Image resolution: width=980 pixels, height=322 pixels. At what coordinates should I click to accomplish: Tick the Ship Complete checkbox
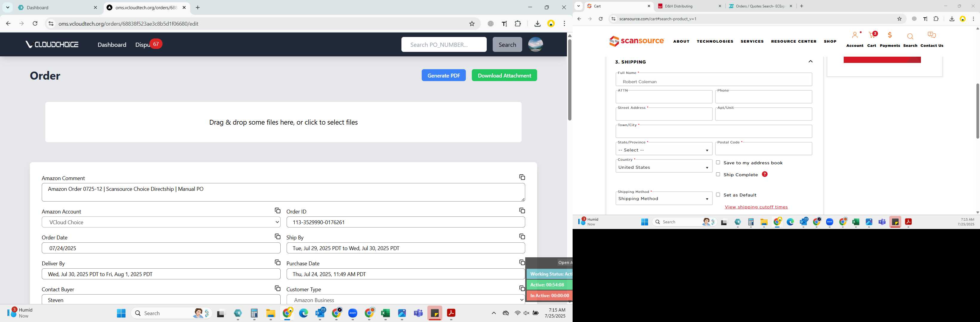718,174
